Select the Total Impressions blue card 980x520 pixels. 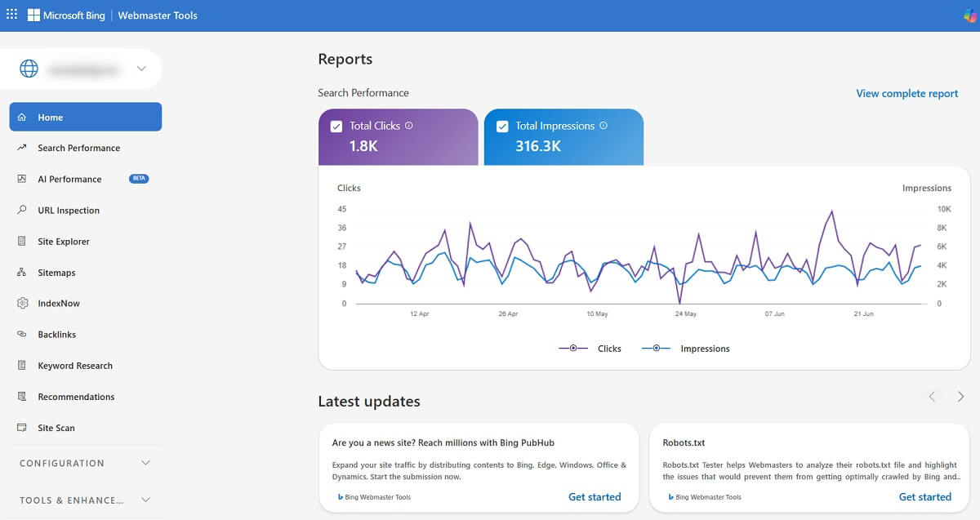(563, 136)
